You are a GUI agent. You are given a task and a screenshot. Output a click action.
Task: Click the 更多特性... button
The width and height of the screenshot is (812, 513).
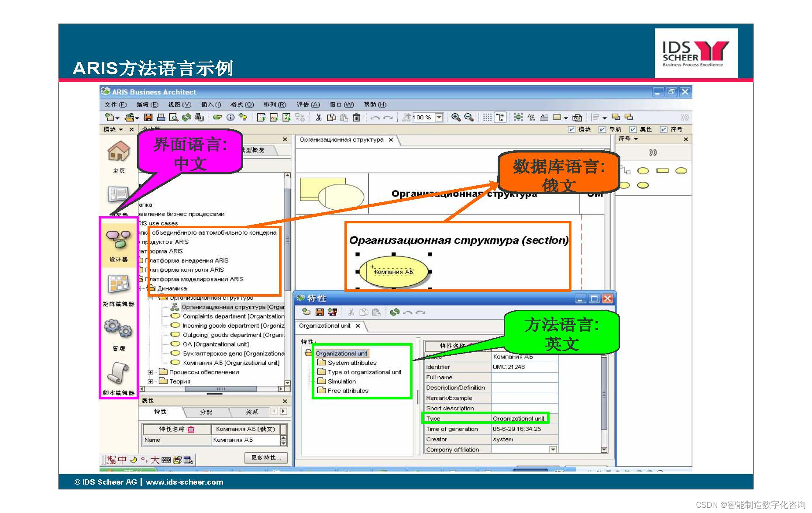266,458
